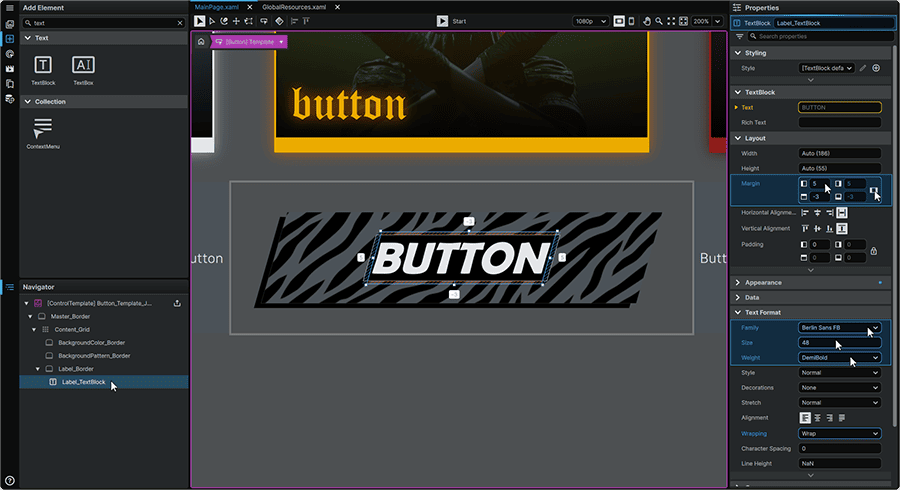Select the direct selection arrow tool
This screenshot has width=900, height=490.
pos(212,21)
